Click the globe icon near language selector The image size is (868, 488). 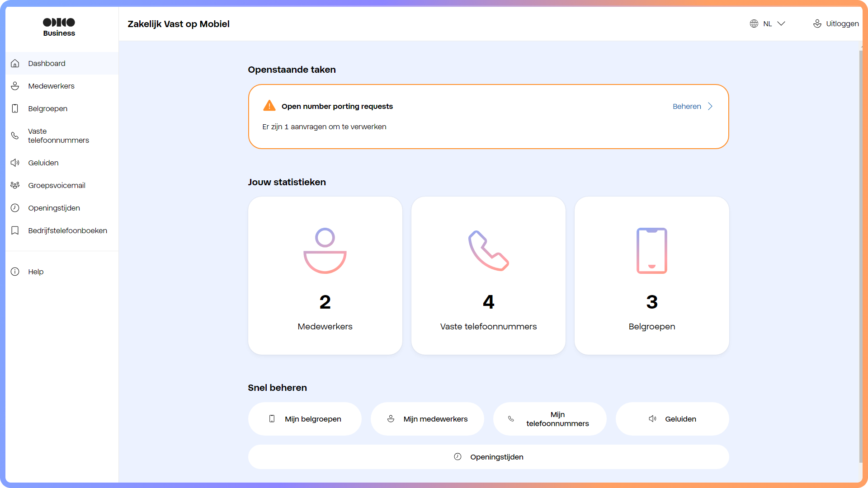click(754, 23)
